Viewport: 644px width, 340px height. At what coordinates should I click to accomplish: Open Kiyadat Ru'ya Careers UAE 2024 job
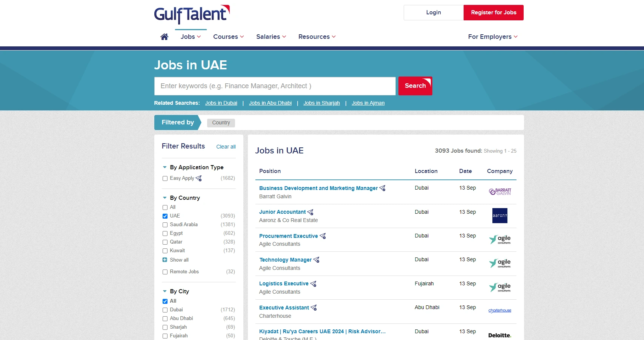click(x=322, y=331)
